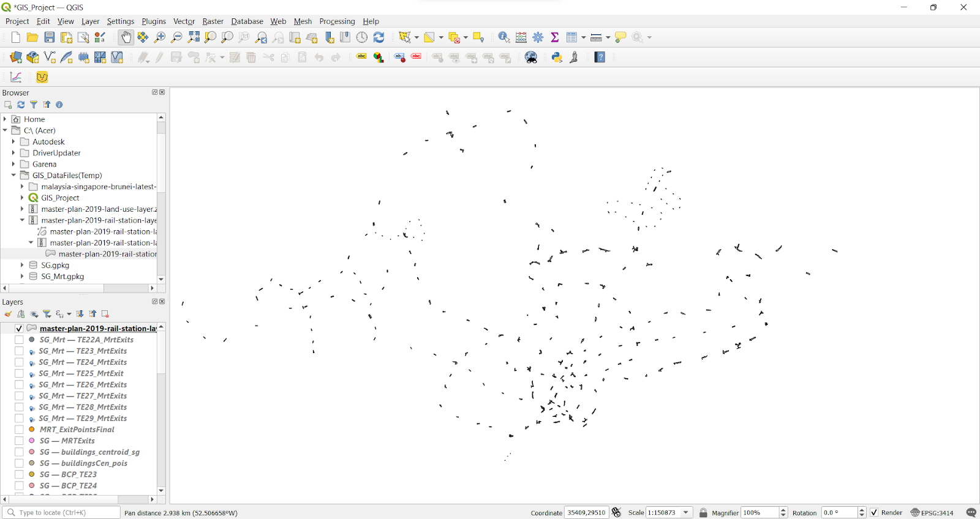Screen dimensions: 980x519
Task: Open the Vector menu
Action: click(184, 21)
